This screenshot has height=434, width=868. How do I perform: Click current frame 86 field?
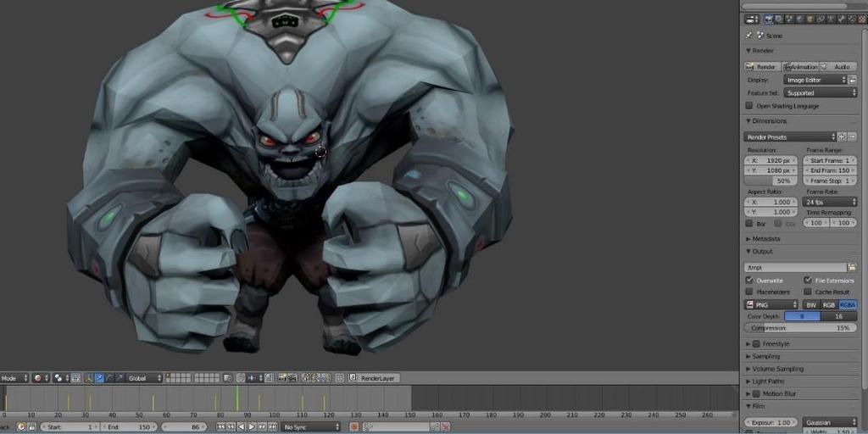point(184,427)
